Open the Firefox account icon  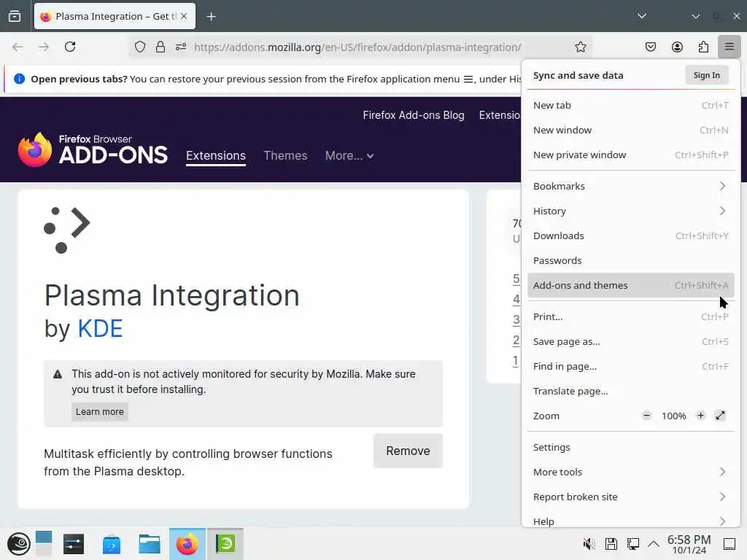(x=677, y=47)
